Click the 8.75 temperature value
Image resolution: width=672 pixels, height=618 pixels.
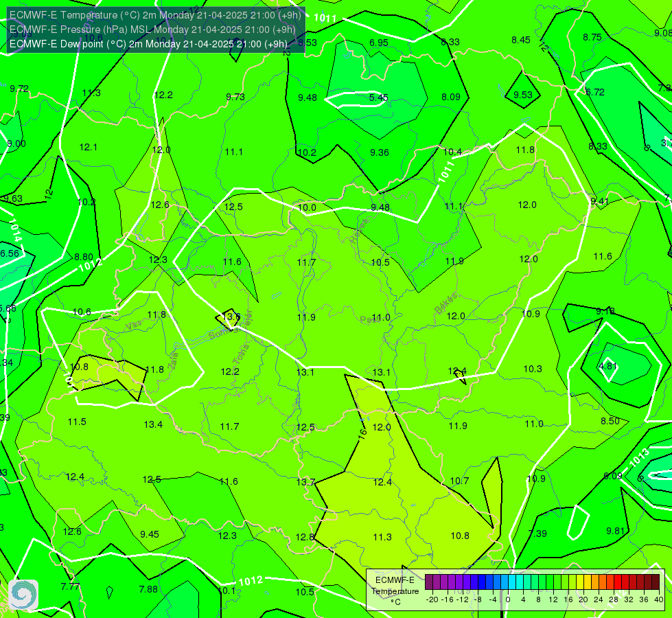point(592,37)
